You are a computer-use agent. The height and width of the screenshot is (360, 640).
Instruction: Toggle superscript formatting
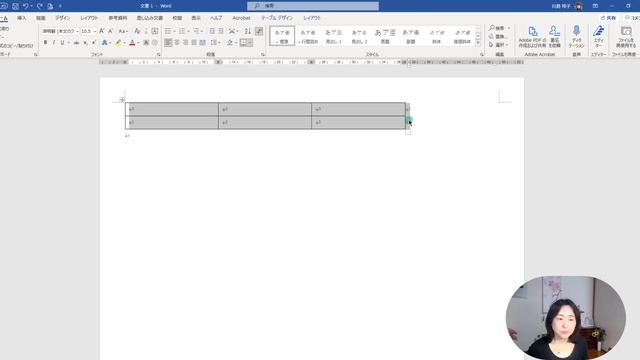pyautogui.click(x=94, y=42)
